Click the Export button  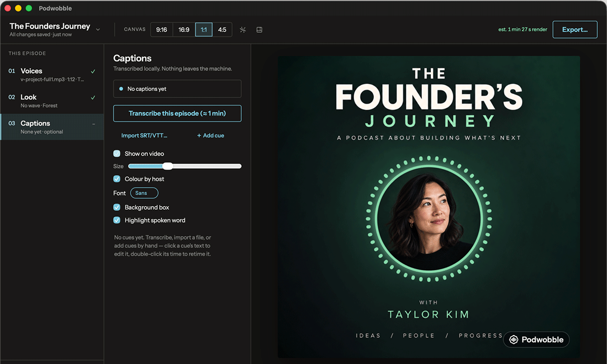click(575, 30)
